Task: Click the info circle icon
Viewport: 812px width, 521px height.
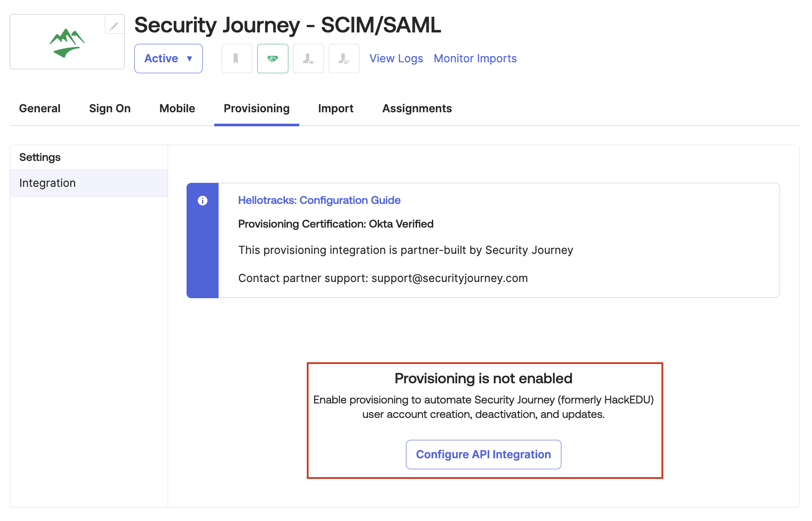Action: point(202,200)
